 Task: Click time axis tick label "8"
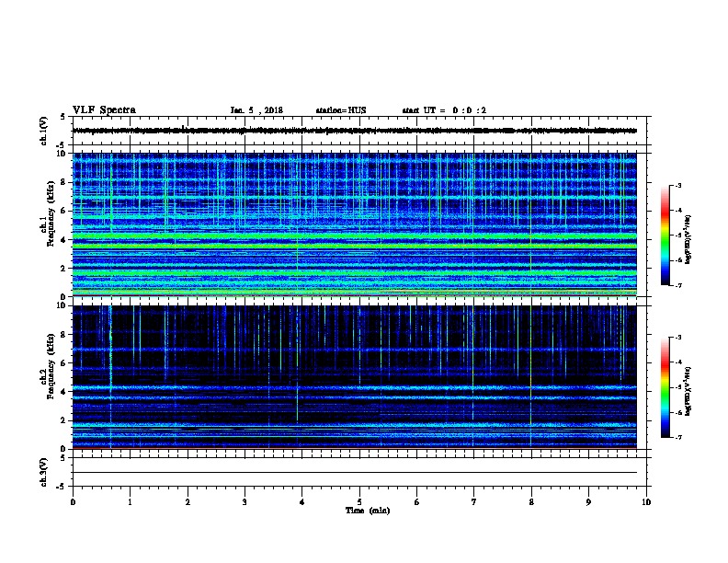531,501
